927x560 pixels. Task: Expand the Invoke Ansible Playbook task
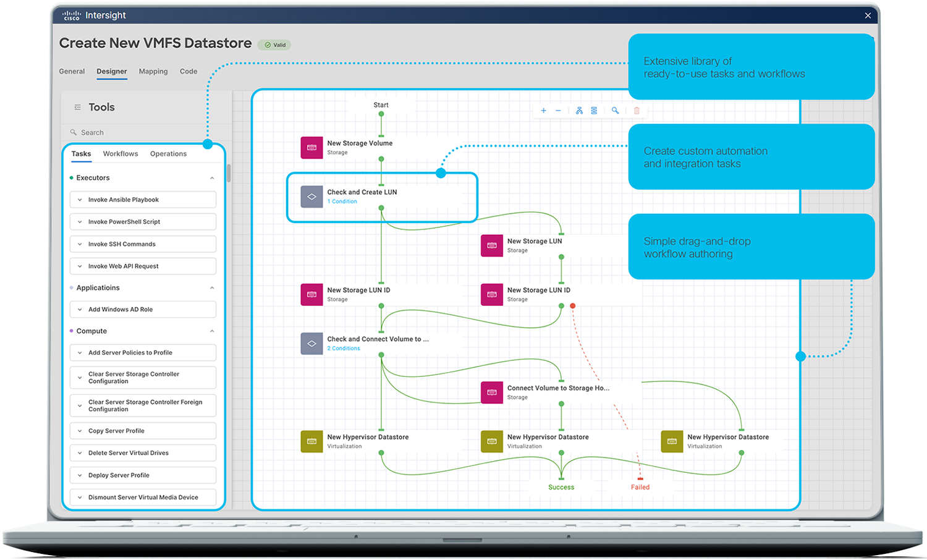click(80, 200)
